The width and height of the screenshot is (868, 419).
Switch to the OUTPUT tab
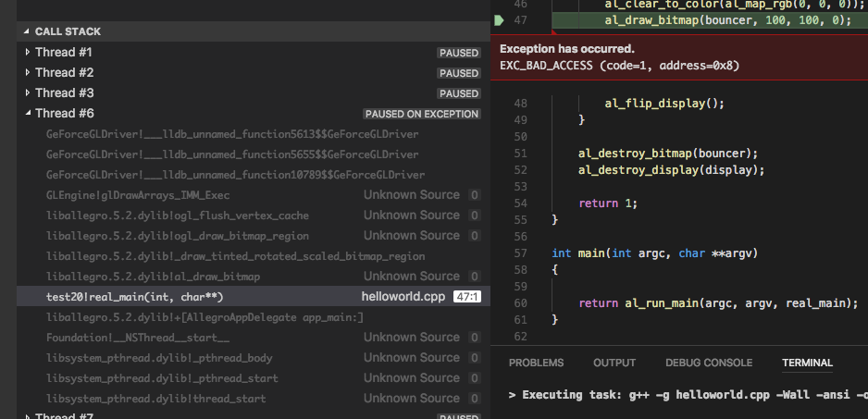point(614,364)
